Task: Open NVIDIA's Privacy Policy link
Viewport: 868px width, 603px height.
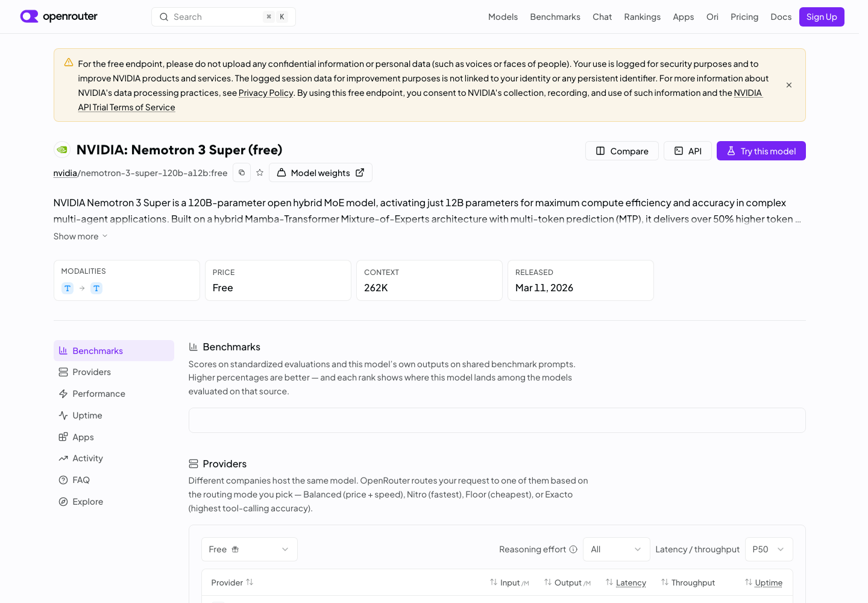Action: 266,93
